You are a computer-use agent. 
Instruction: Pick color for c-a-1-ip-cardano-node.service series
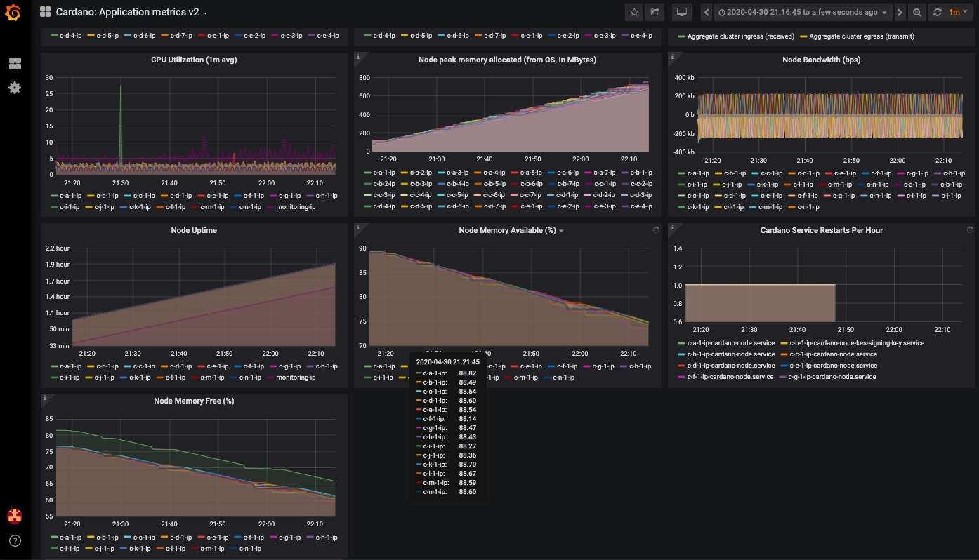pos(681,343)
